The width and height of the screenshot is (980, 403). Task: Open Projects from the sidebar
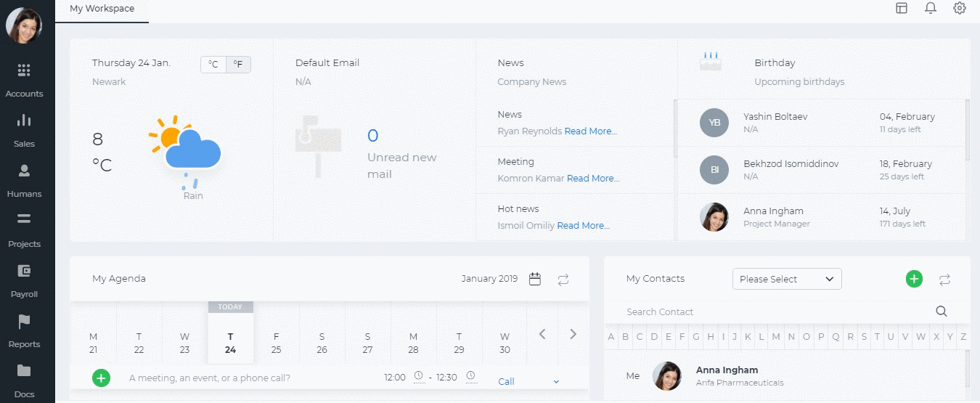pos(24,230)
